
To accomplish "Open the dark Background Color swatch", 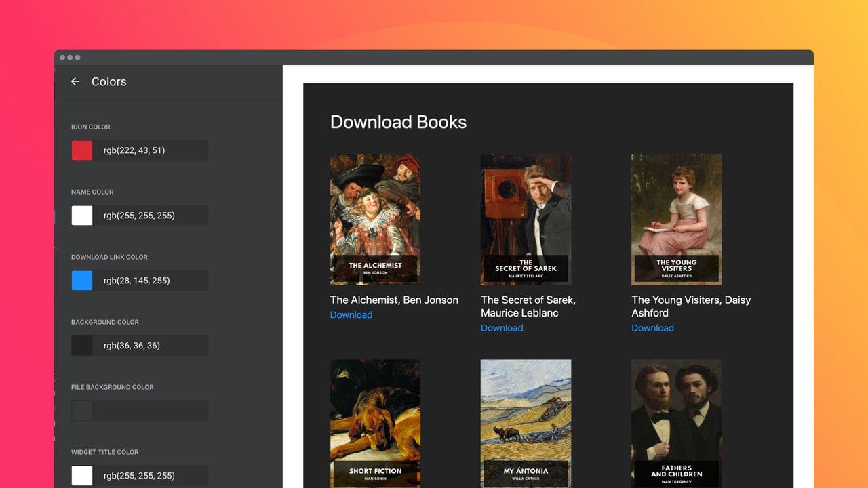I will coord(82,346).
